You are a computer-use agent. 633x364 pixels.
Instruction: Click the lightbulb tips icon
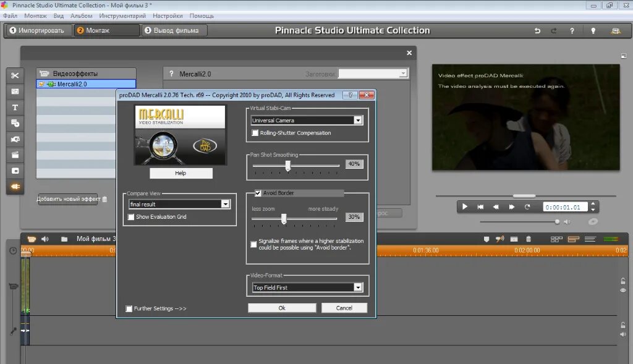click(x=593, y=31)
